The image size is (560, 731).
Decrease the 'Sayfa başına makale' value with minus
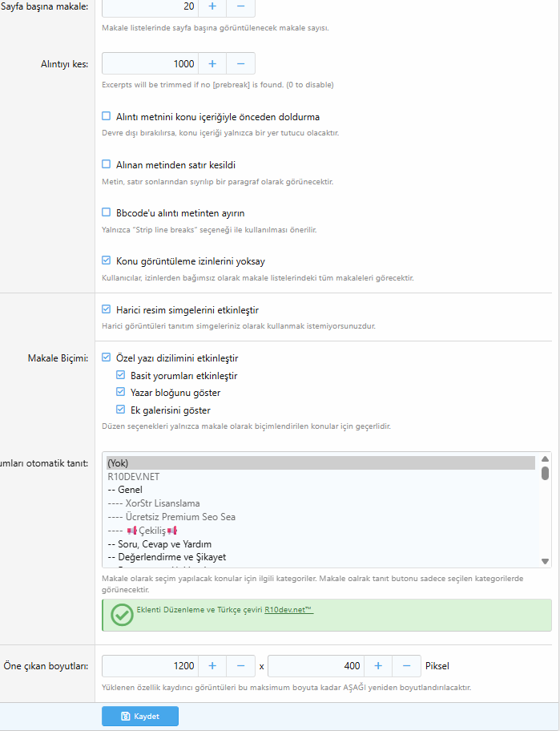[240, 6]
